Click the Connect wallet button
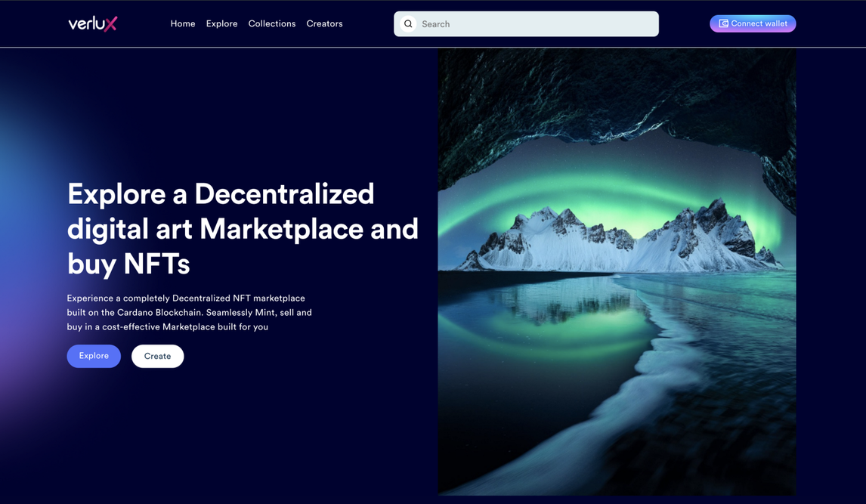The width and height of the screenshot is (866, 504). pos(753,23)
